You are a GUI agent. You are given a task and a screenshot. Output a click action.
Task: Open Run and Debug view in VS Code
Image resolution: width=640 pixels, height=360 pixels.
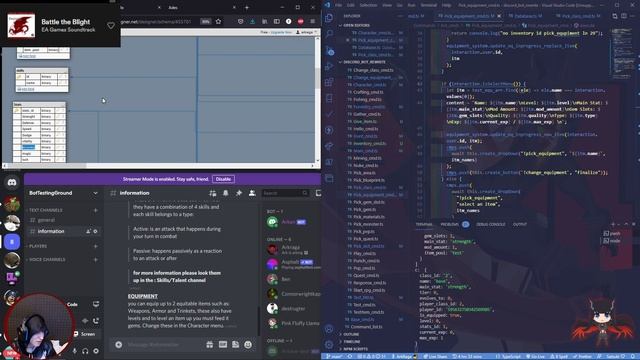coord(329,67)
